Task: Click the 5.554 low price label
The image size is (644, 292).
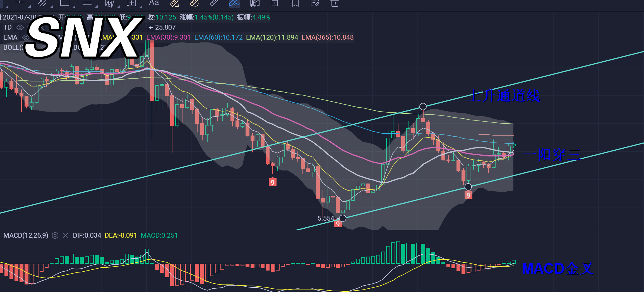Action: point(326,218)
